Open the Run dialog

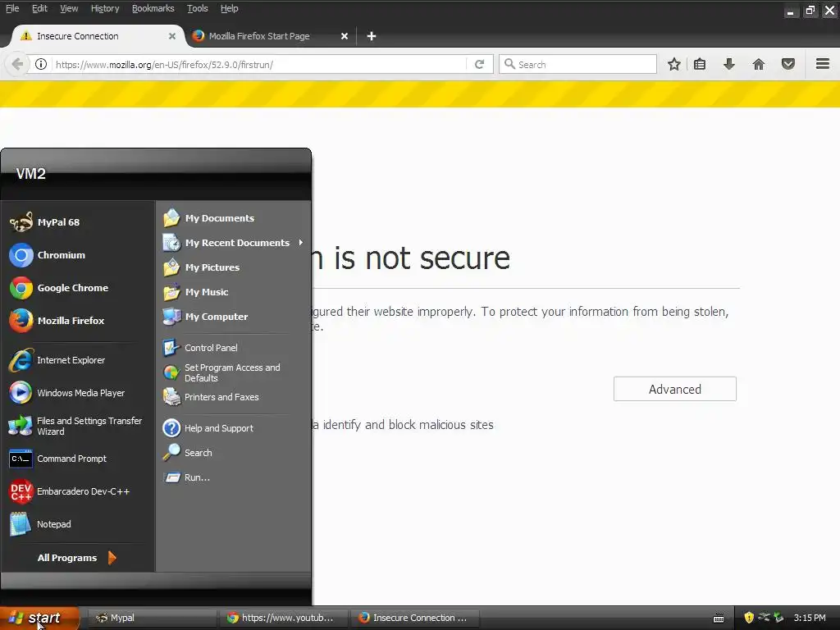[234, 477]
